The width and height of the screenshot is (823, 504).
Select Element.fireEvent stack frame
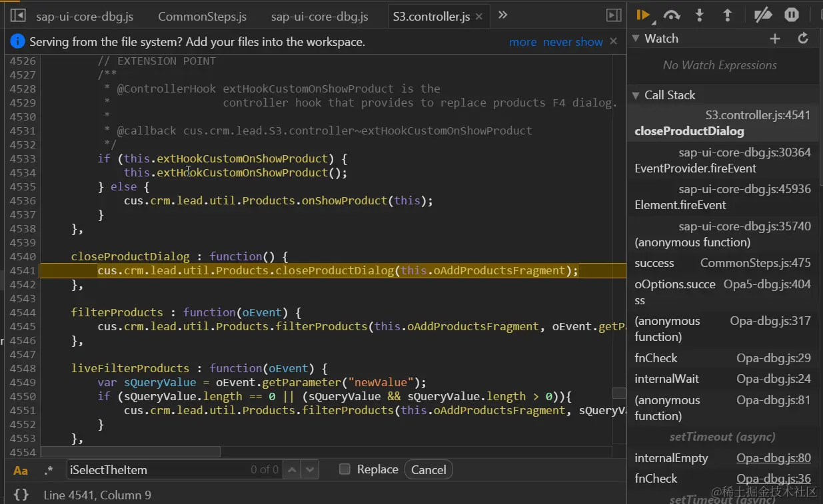coord(723,197)
